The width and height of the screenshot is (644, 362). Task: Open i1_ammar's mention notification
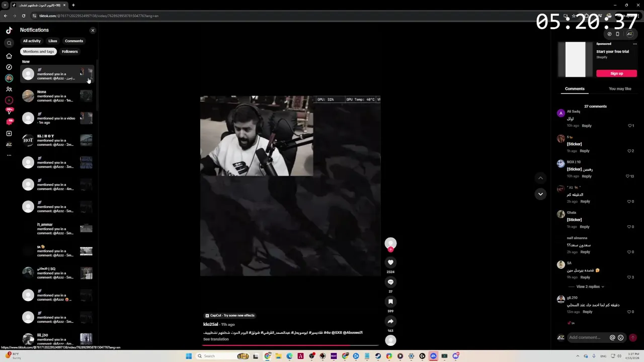coord(57,229)
